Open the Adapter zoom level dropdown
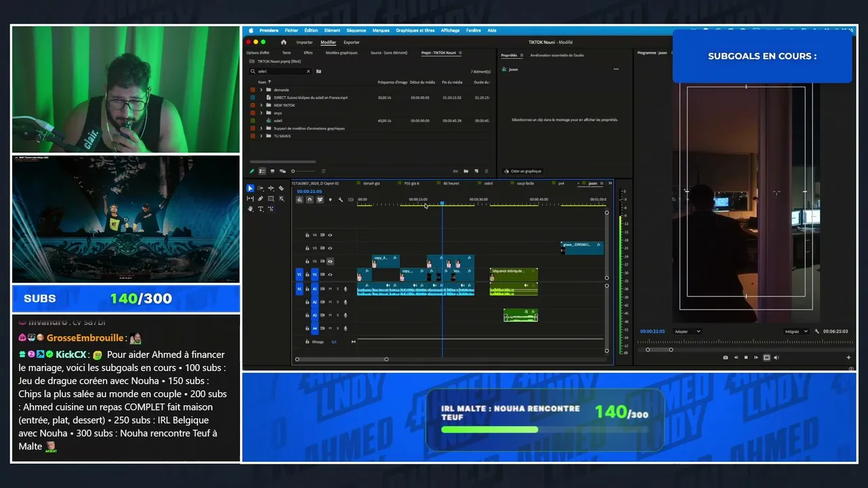The image size is (868, 488). coord(687,331)
